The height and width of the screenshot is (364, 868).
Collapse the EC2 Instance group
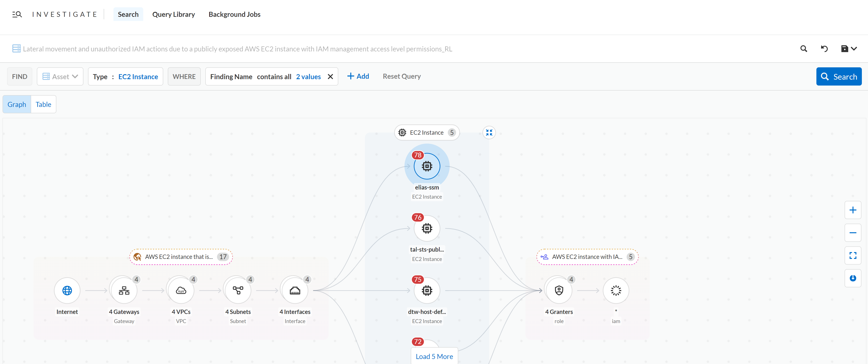(489, 132)
